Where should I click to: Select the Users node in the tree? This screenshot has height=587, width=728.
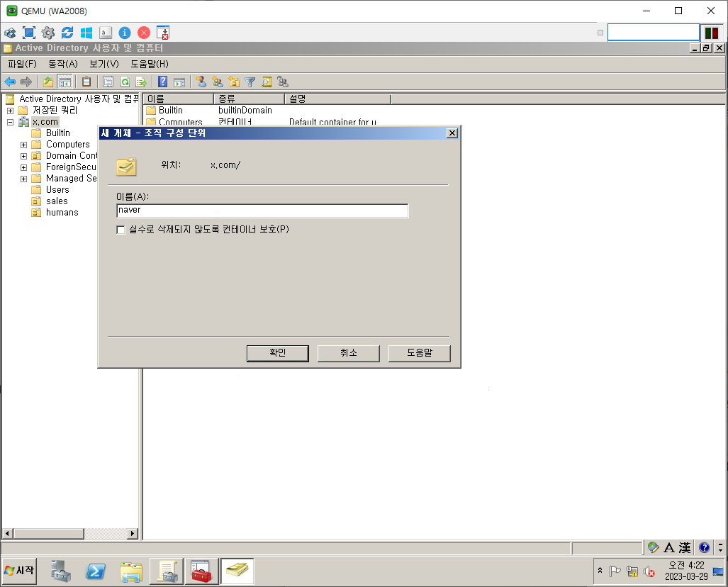tap(57, 190)
